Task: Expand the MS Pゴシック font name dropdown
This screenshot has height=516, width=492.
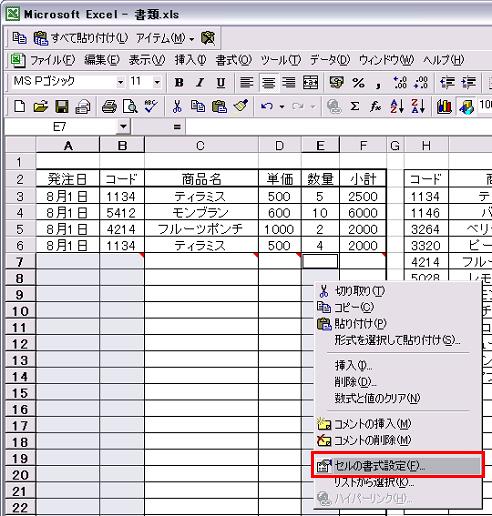Action: click(x=120, y=82)
